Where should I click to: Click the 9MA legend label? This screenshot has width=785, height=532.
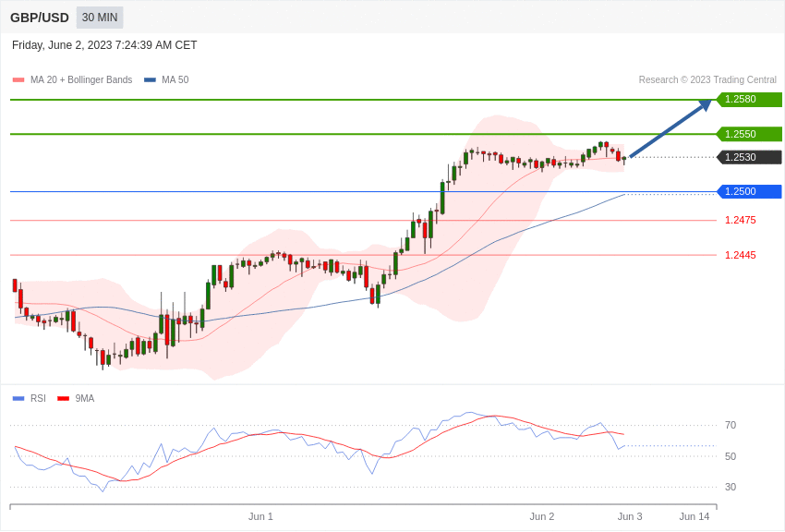pos(85,398)
